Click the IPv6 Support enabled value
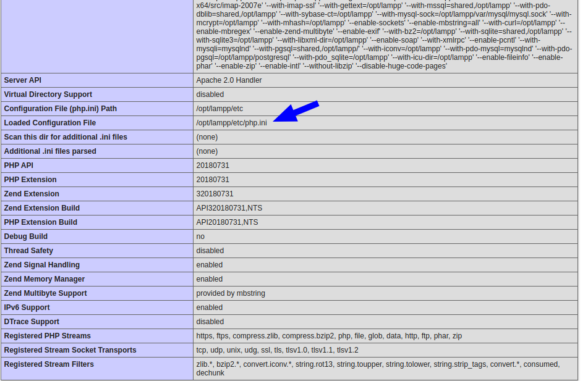 [210, 307]
